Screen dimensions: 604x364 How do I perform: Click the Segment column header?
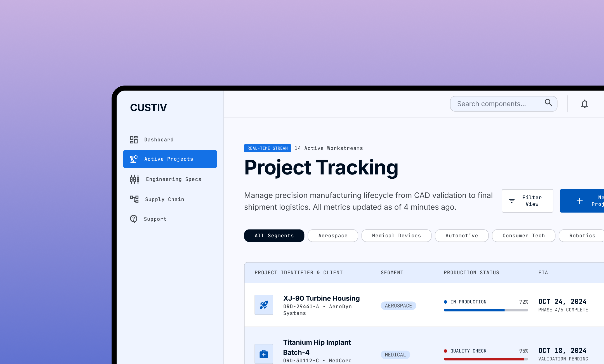(392, 273)
